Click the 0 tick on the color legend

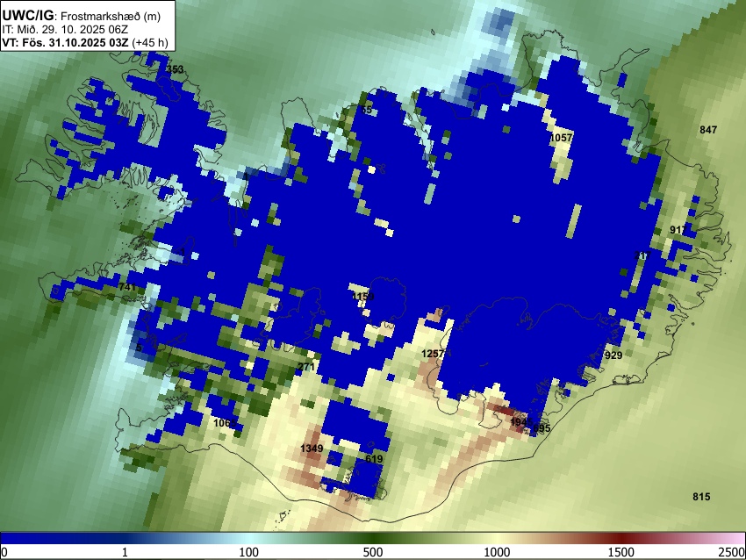pyautogui.click(x=4, y=552)
